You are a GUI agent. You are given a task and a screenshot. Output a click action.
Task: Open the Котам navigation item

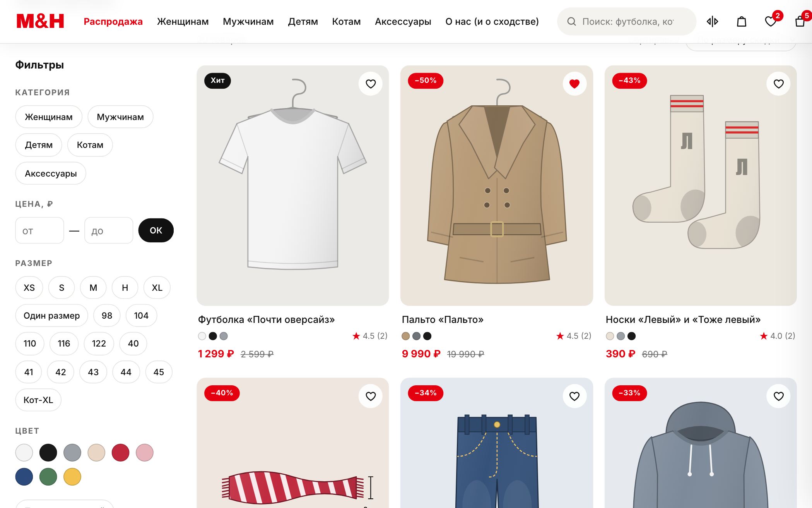[x=346, y=22]
